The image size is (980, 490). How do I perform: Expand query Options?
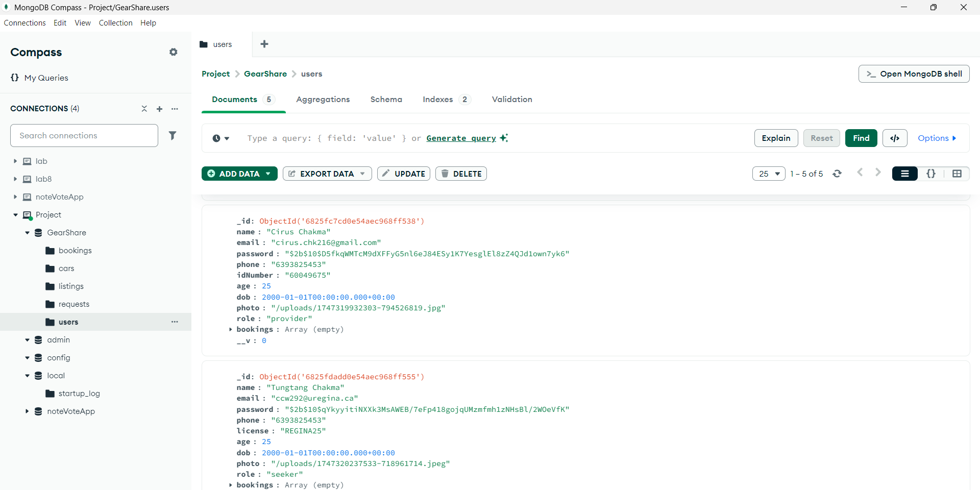937,138
